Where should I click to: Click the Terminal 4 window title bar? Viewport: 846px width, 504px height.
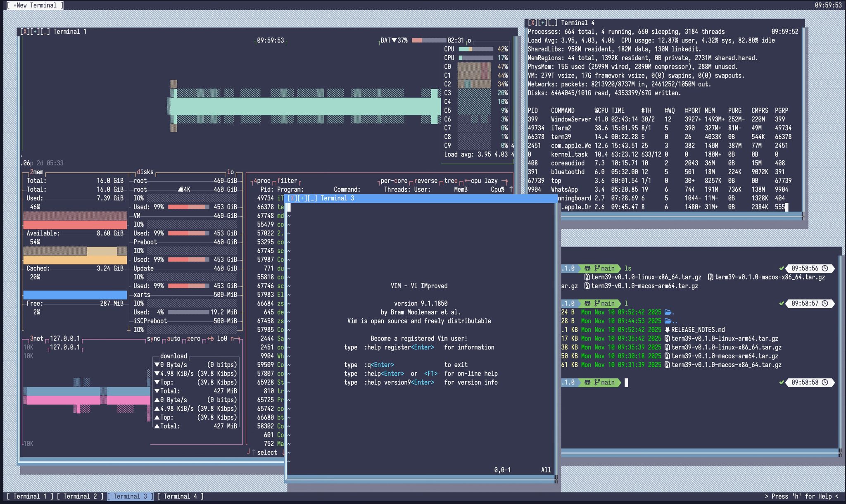[x=665, y=23]
